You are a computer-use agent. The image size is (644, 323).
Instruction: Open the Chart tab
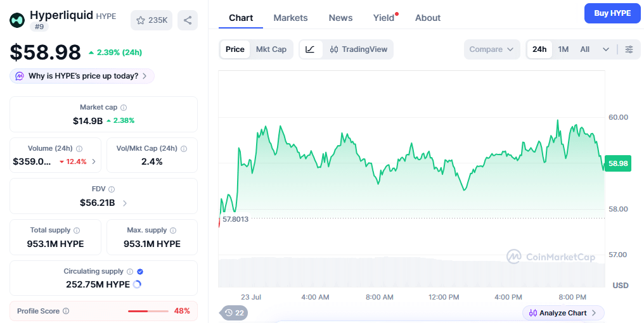pyautogui.click(x=241, y=18)
